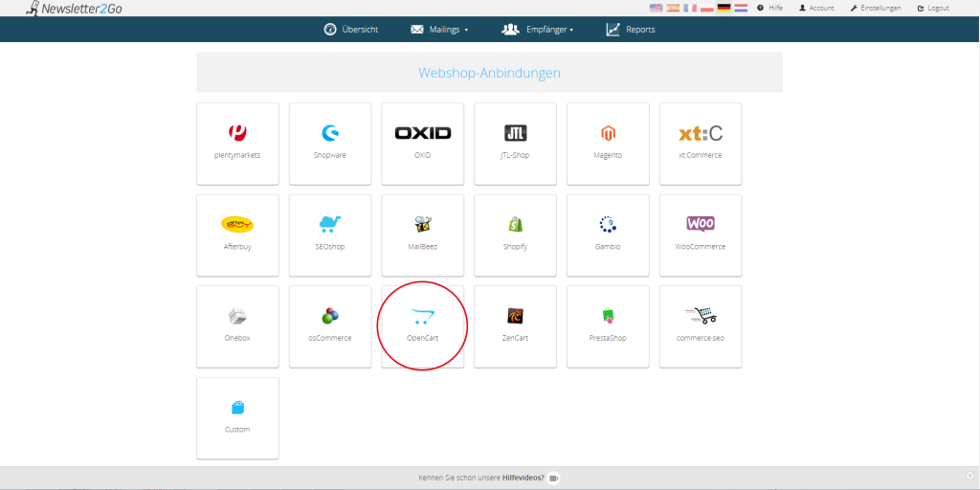This screenshot has height=490, width=980.
Task: Select the WooCommerce integration
Action: (x=701, y=235)
